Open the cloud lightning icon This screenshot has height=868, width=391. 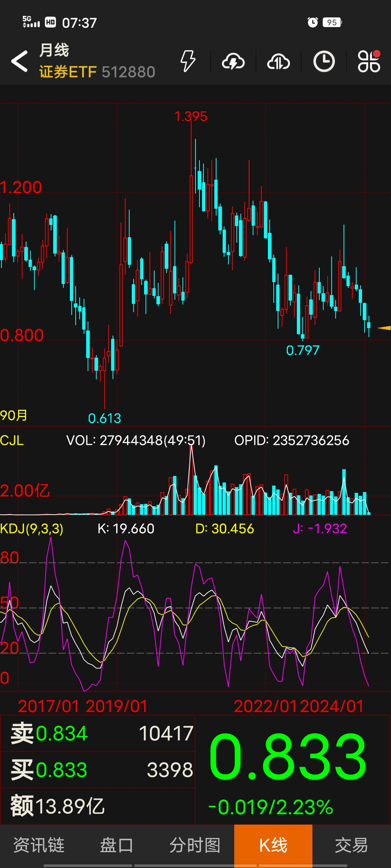point(233,61)
